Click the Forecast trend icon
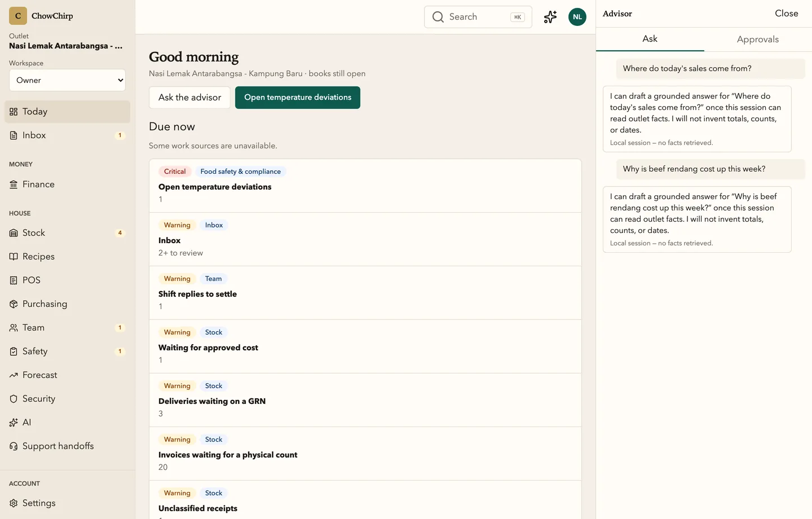The image size is (812, 519). pos(14,375)
